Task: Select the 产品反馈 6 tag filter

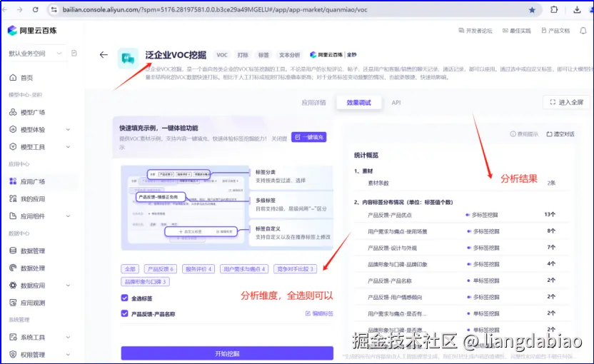Action: coord(160,269)
